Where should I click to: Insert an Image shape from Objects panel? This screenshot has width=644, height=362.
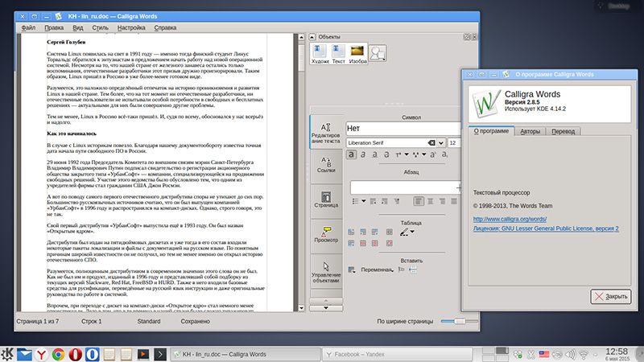(357, 54)
